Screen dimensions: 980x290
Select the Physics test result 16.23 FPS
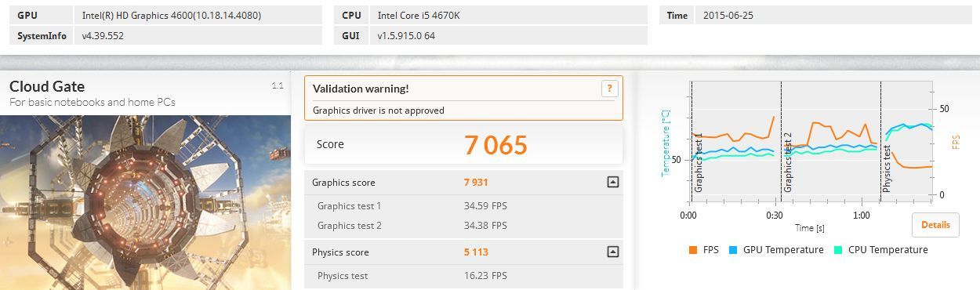(x=485, y=276)
